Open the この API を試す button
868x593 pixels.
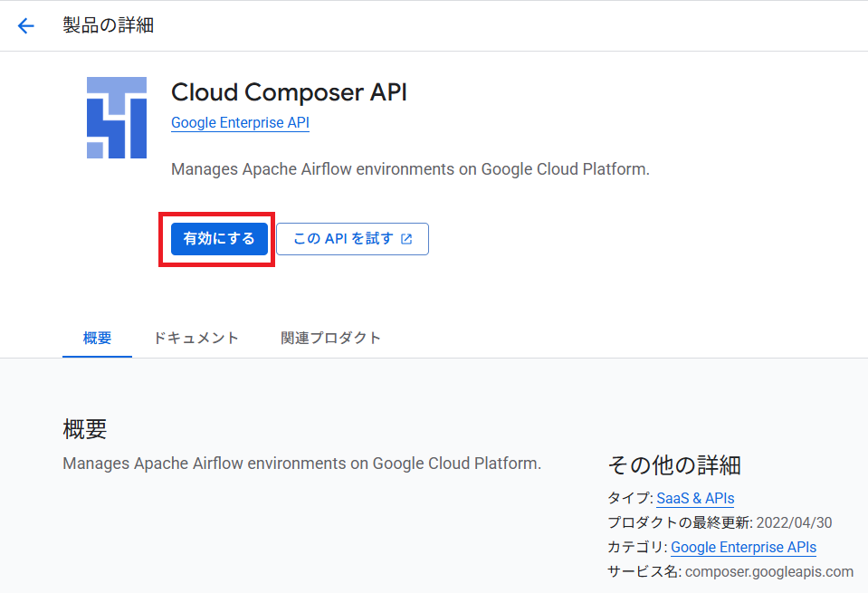(353, 239)
